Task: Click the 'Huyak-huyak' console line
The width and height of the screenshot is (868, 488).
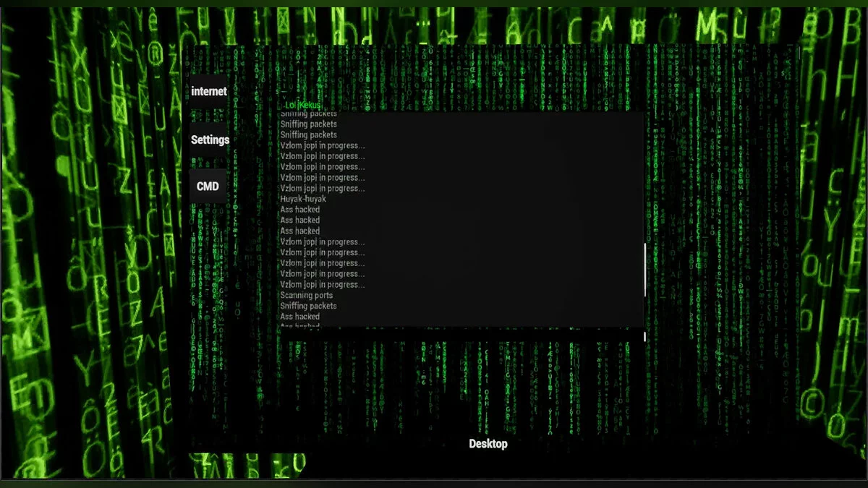Action: point(303,199)
